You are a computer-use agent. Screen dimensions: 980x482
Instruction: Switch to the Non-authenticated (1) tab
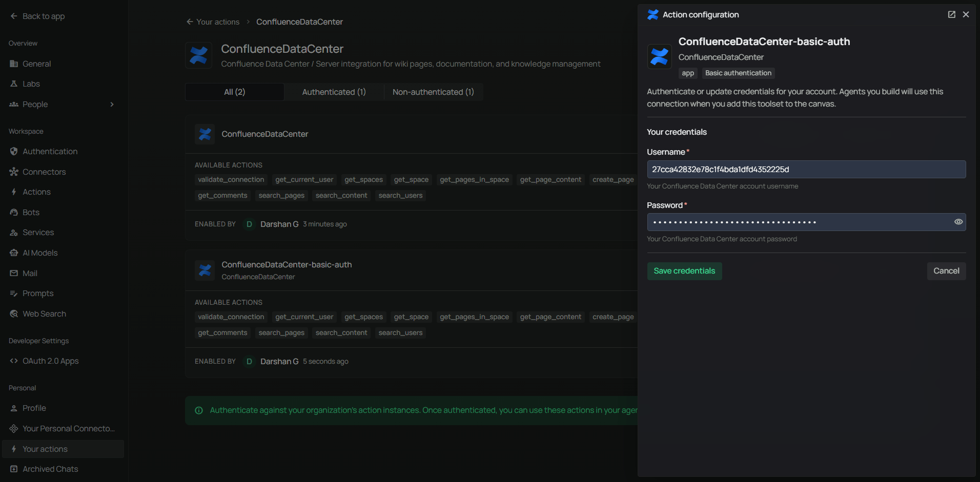[x=434, y=92]
